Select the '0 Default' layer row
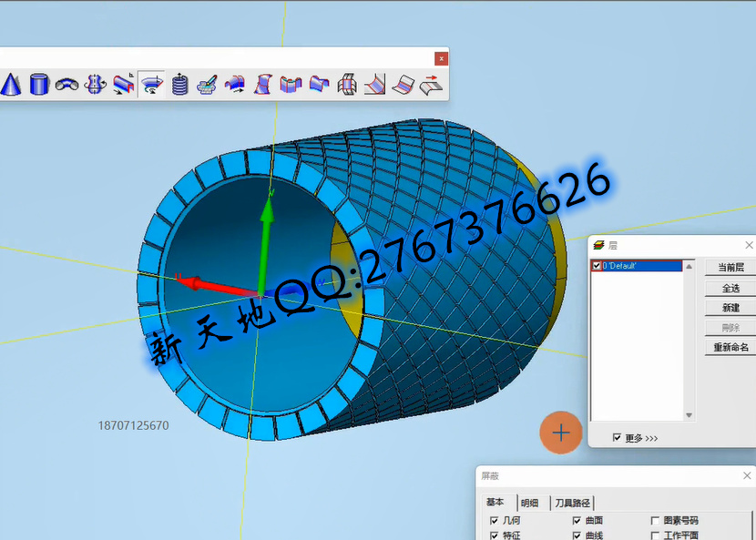This screenshot has height=540, width=756. point(638,266)
